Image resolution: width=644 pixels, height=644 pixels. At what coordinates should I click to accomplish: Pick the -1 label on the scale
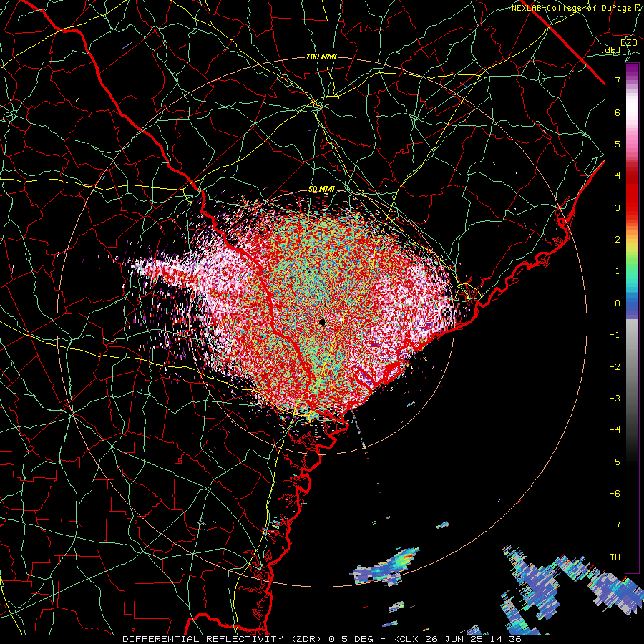[x=615, y=335]
